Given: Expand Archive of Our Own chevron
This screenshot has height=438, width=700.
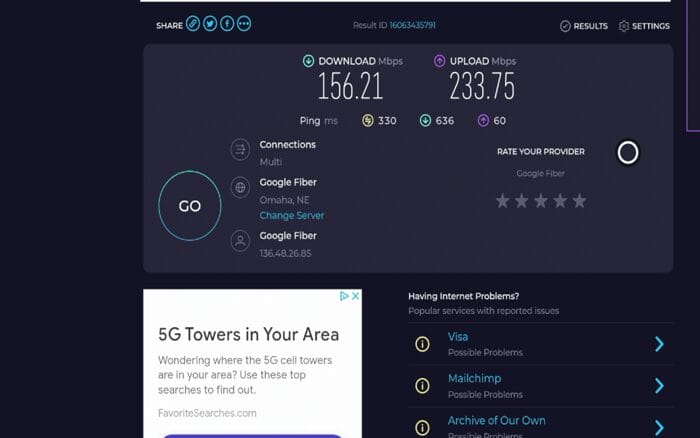Looking at the screenshot, I should [659, 427].
